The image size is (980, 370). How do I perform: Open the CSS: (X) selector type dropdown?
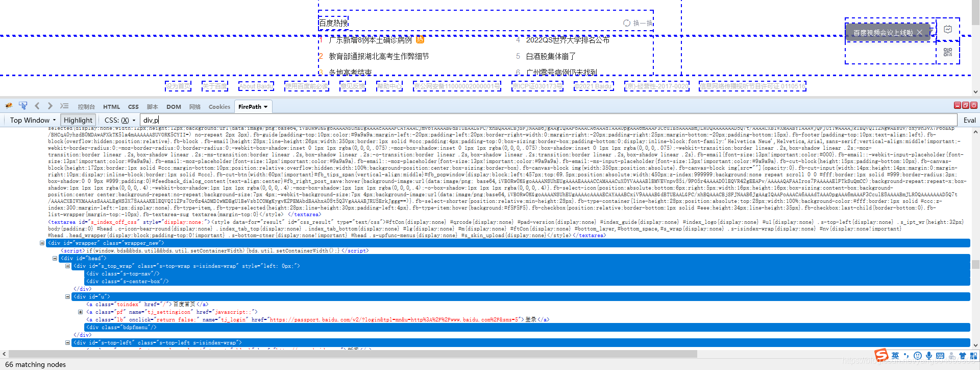point(120,120)
